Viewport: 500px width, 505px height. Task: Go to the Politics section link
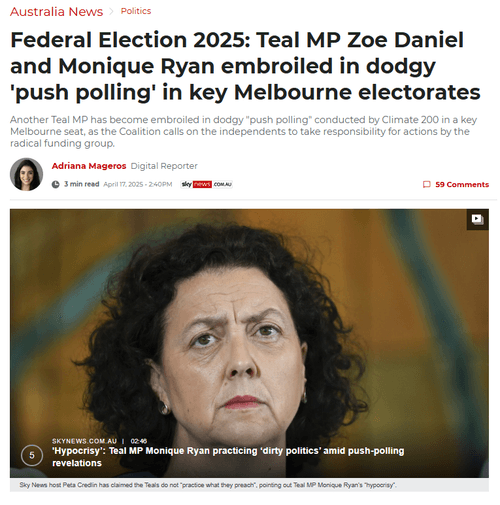click(x=136, y=11)
